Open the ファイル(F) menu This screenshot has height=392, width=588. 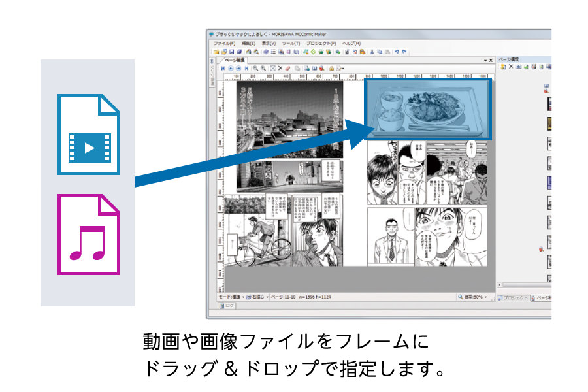point(224,44)
